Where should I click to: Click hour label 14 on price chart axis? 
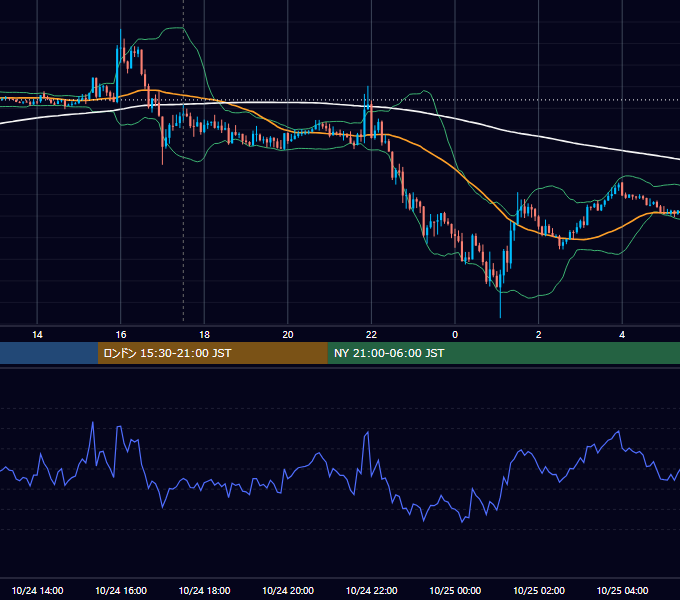tap(37, 335)
